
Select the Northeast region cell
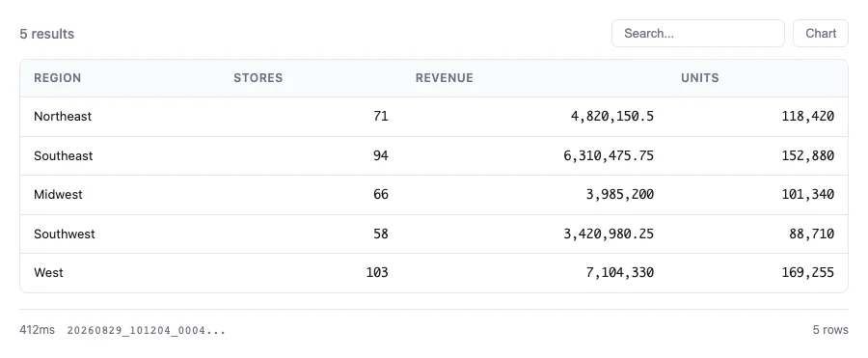point(63,117)
